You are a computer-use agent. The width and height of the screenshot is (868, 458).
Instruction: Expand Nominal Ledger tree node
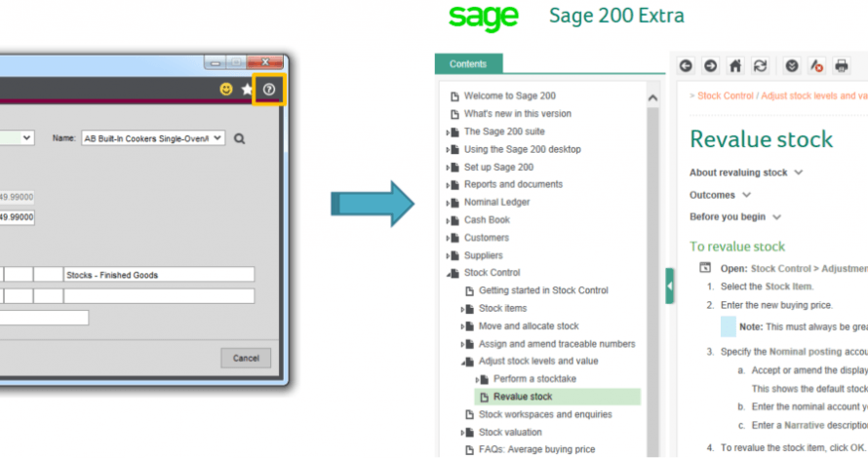pyautogui.click(x=448, y=203)
